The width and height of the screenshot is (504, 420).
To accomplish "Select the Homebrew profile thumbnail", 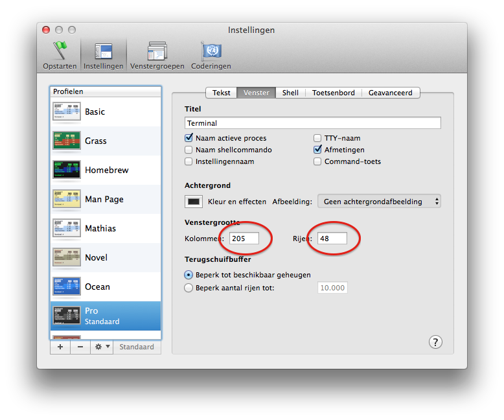I will pos(67,170).
